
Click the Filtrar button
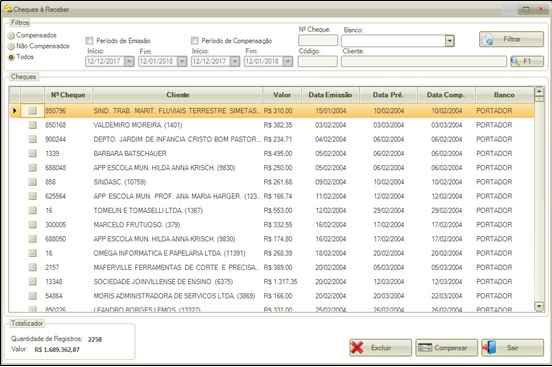pos(511,39)
